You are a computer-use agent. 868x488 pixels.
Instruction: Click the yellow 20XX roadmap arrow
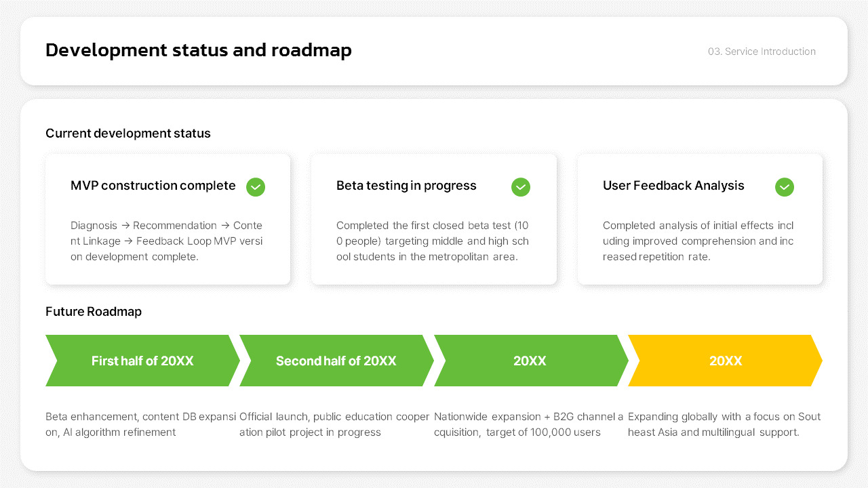click(725, 361)
